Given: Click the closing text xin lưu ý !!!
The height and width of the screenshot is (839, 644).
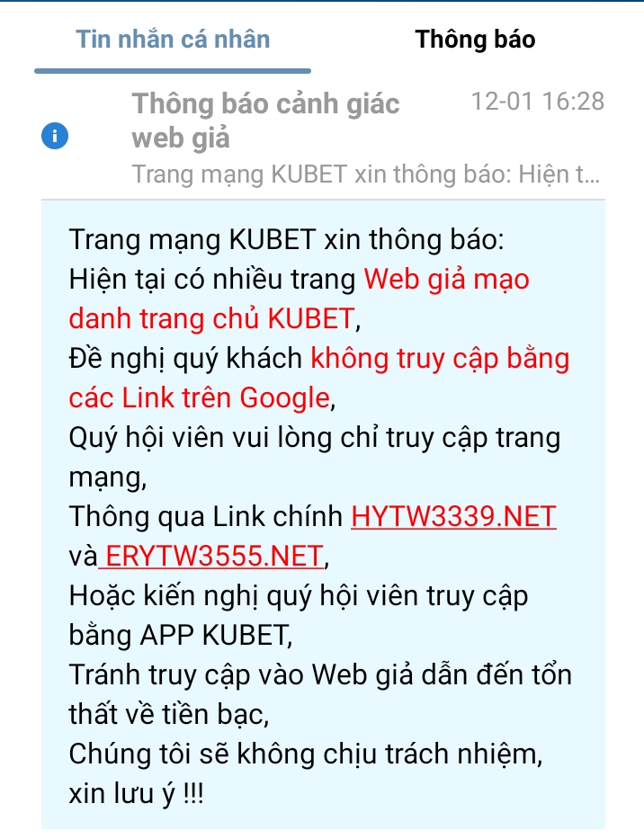Looking at the screenshot, I should click(136, 793).
